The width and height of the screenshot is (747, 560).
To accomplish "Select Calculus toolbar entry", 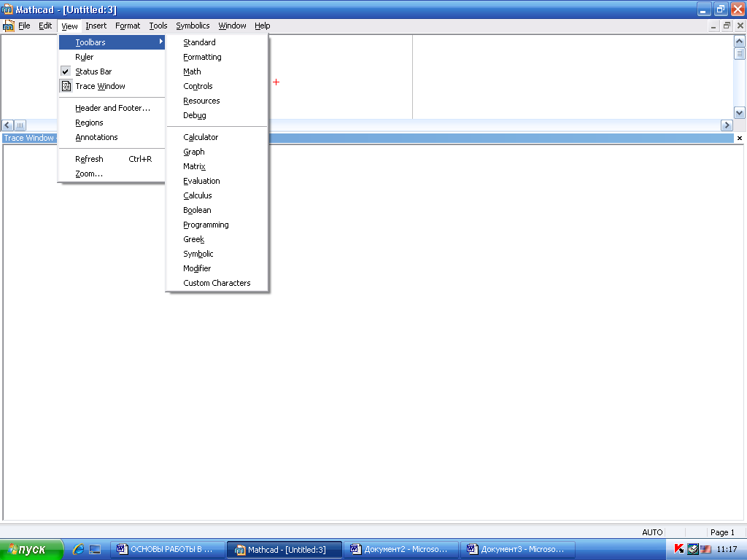I will point(217,195).
